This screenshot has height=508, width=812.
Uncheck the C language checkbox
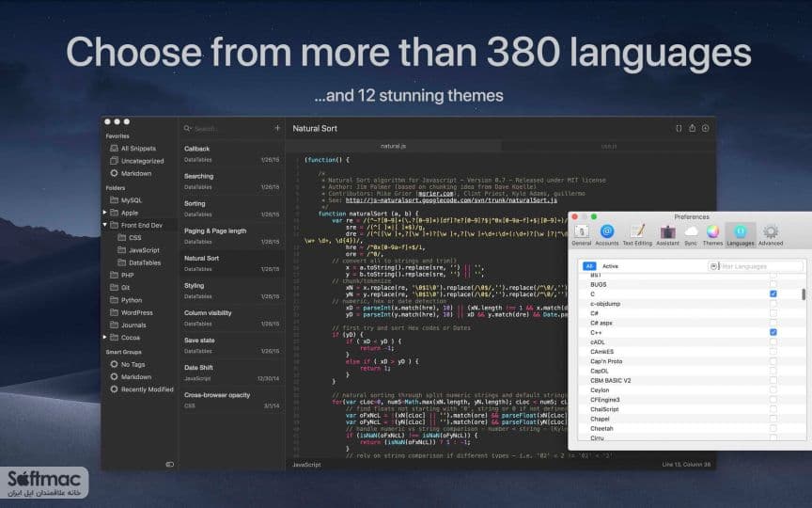pyautogui.click(x=773, y=294)
